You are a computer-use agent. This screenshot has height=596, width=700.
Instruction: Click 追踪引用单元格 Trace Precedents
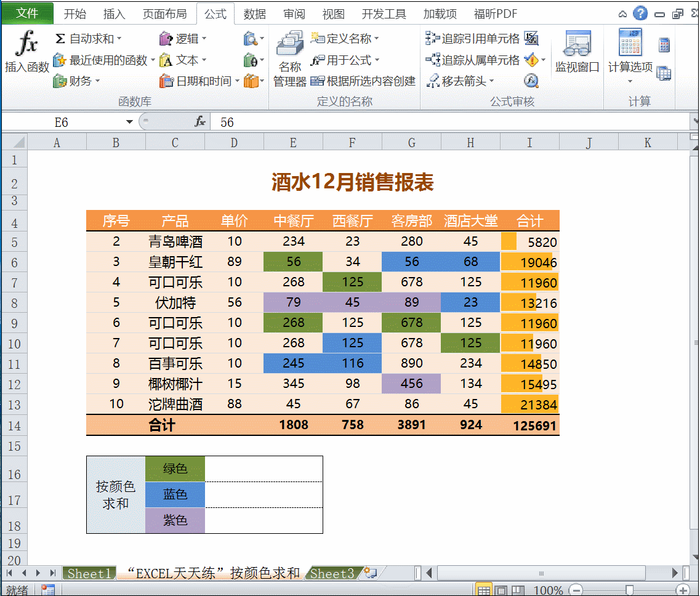[472, 38]
